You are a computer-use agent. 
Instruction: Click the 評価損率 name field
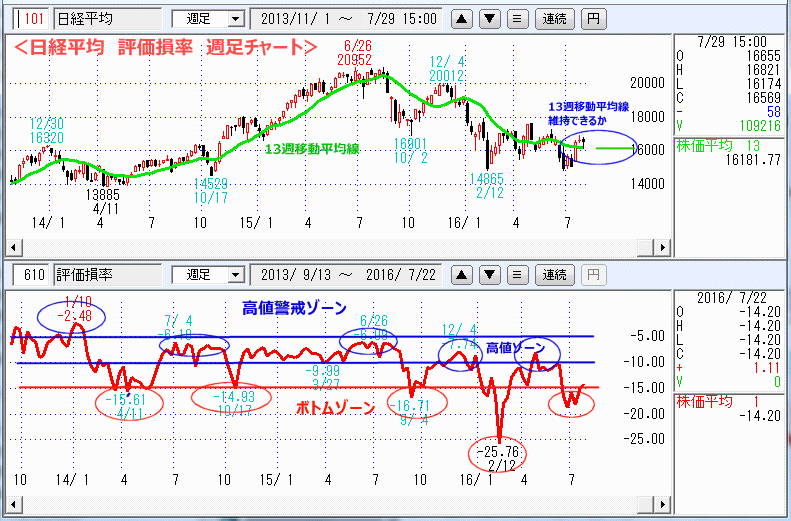tap(108, 275)
